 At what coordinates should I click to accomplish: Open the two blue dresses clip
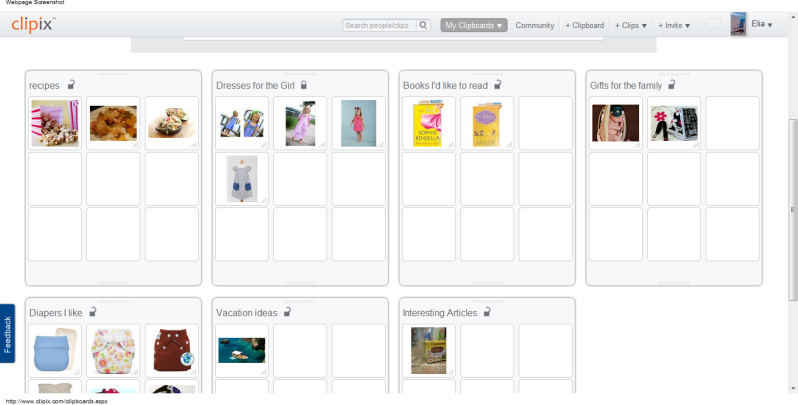coord(242,123)
